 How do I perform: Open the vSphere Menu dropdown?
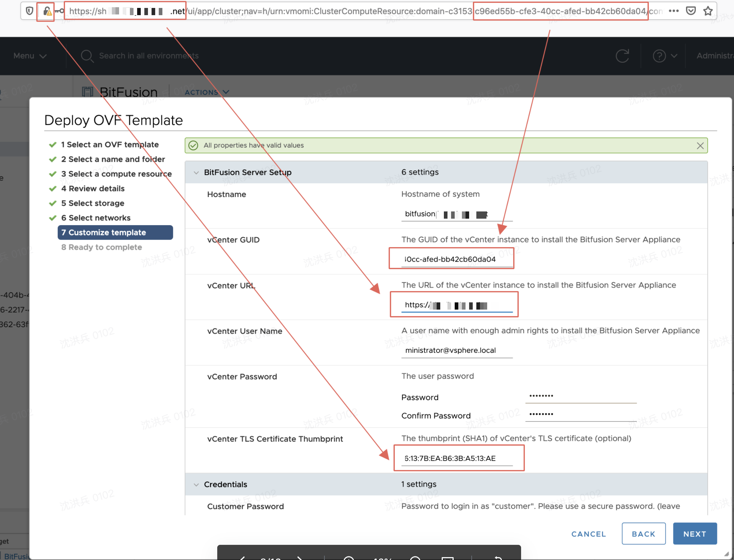30,56
